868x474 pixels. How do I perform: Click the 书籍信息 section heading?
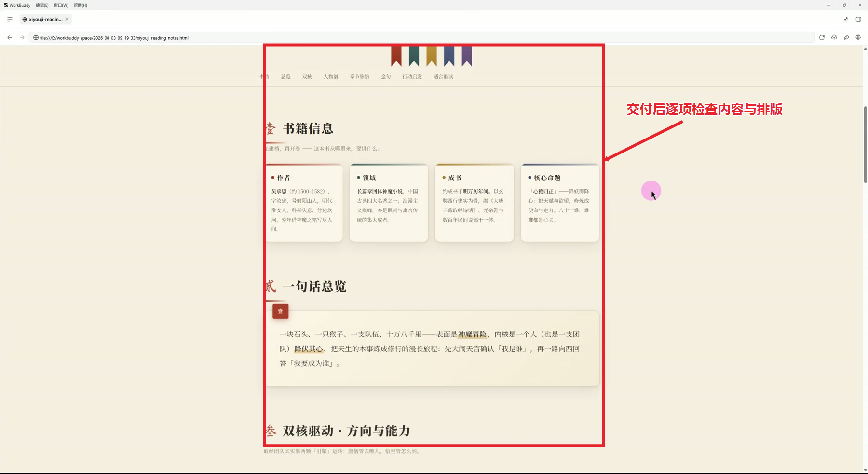coord(308,129)
